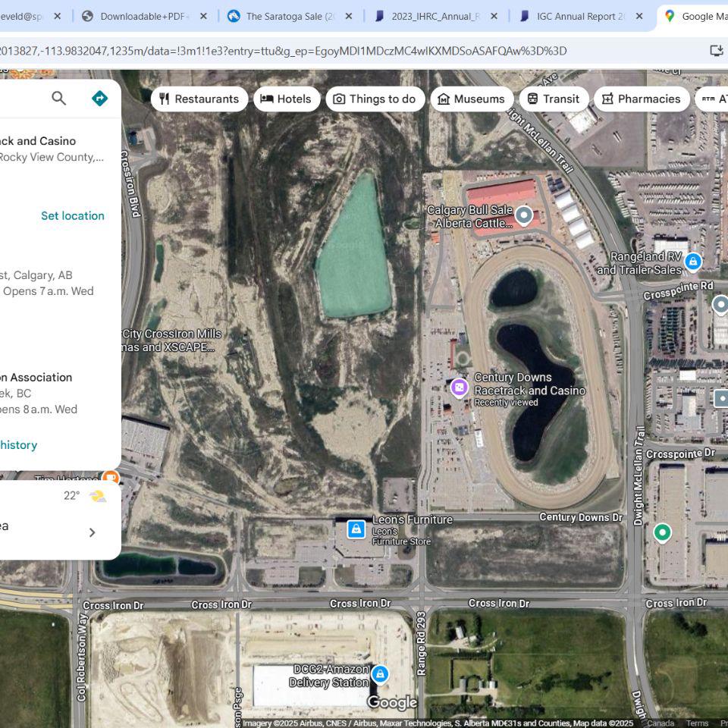Image resolution: width=728 pixels, height=728 pixels.
Task: Close the IGC Annual Report tab
Action: pos(639,16)
